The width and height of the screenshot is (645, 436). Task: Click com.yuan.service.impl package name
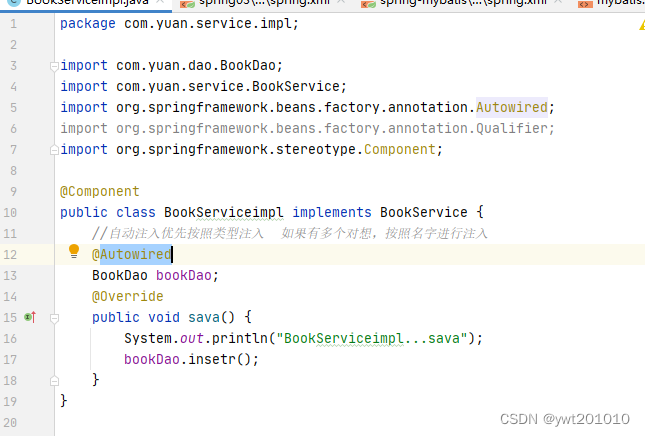coord(208,23)
